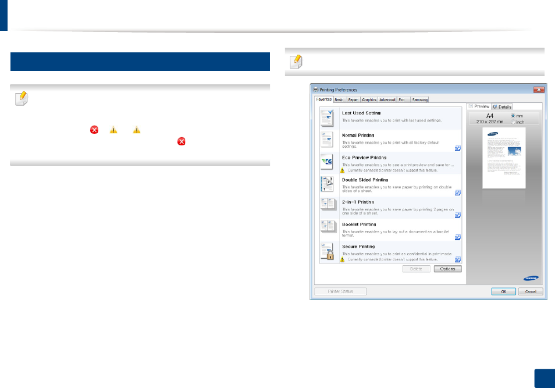Select mm as the measurement unit
The height and width of the screenshot is (392, 555).
[x=513, y=116]
